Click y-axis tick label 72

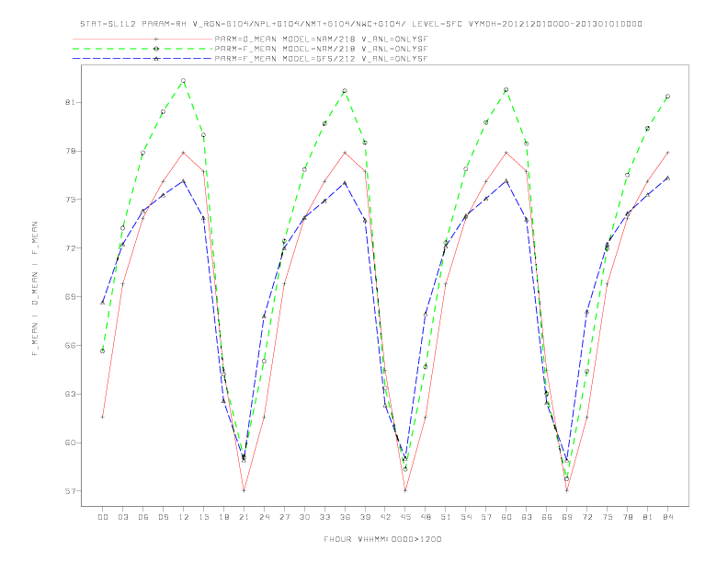tap(70, 248)
